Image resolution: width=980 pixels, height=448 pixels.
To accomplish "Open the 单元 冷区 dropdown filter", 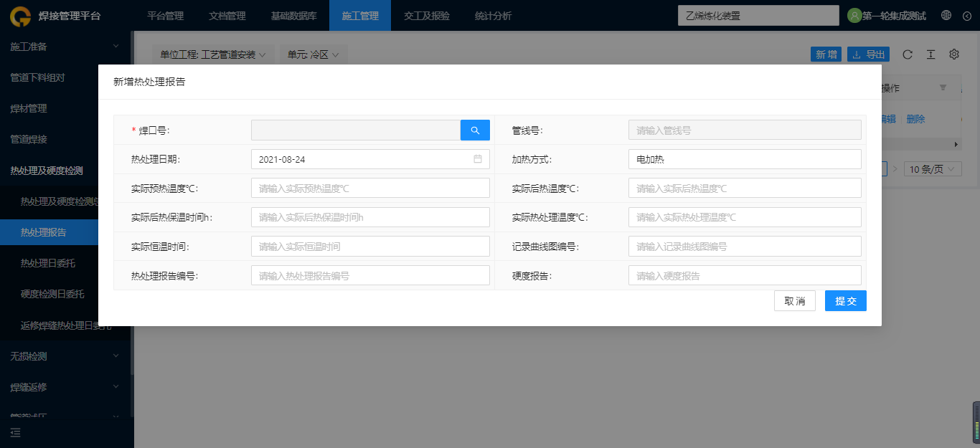I will click(314, 54).
